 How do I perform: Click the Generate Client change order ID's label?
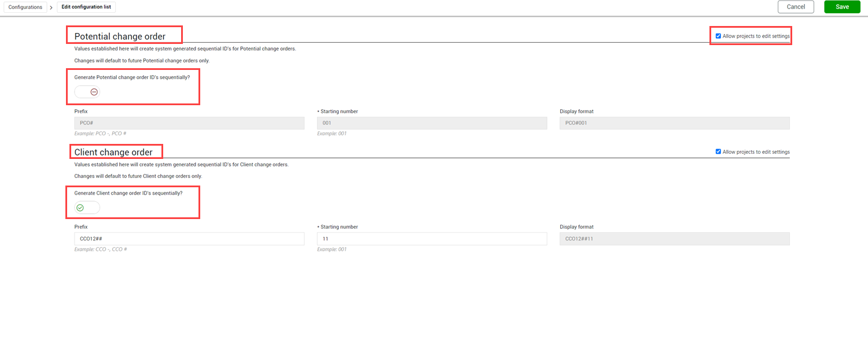point(128,193)
